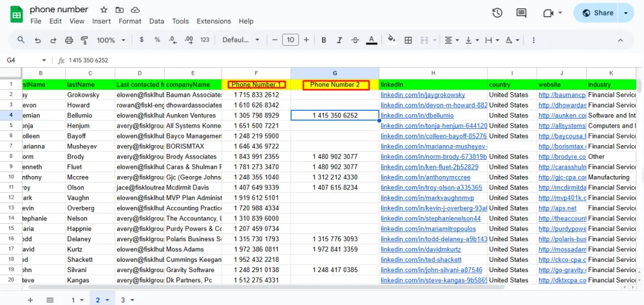644x305 pixels.
Task: Open the Extensions menu
Action: 214,21
